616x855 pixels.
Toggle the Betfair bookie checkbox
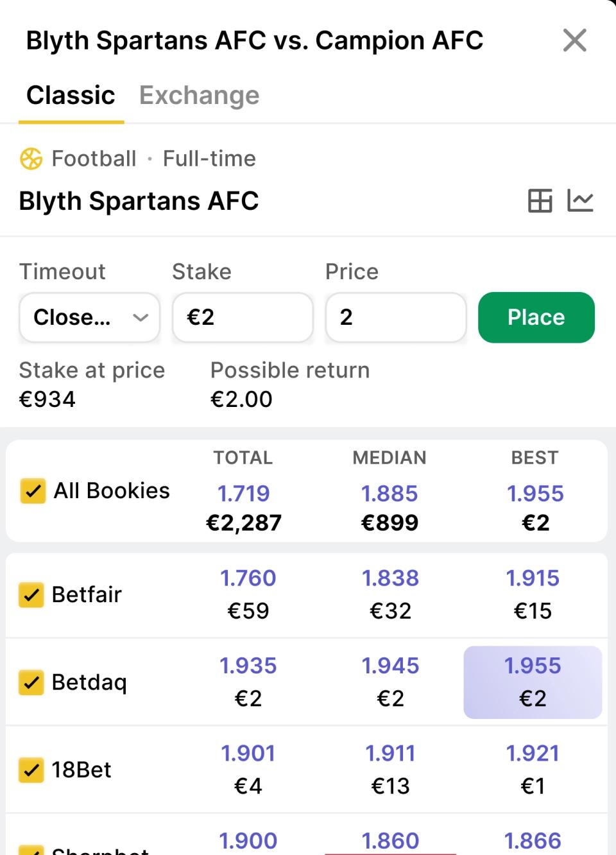tap(31, 595)
